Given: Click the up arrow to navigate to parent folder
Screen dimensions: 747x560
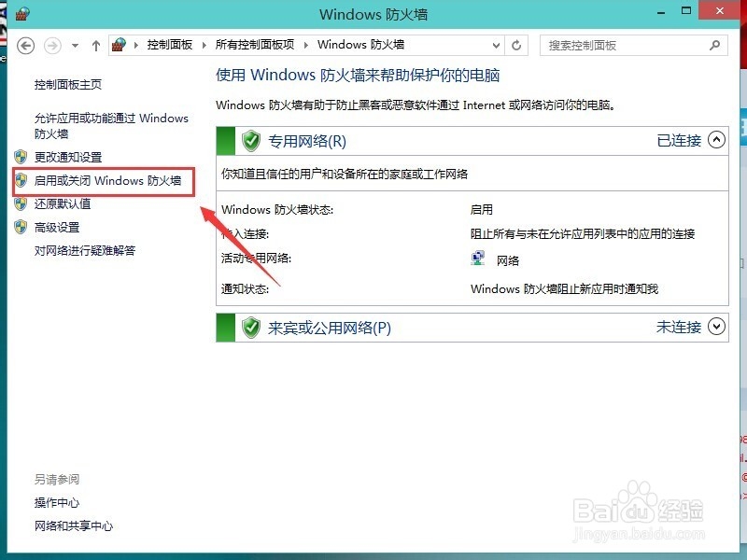Looking at the screenshot, I should pyautogui.click(x=96, y=44).
